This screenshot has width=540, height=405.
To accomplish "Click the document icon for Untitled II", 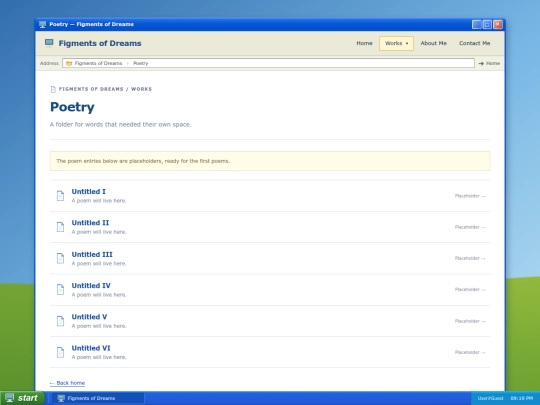I will 60,227.
